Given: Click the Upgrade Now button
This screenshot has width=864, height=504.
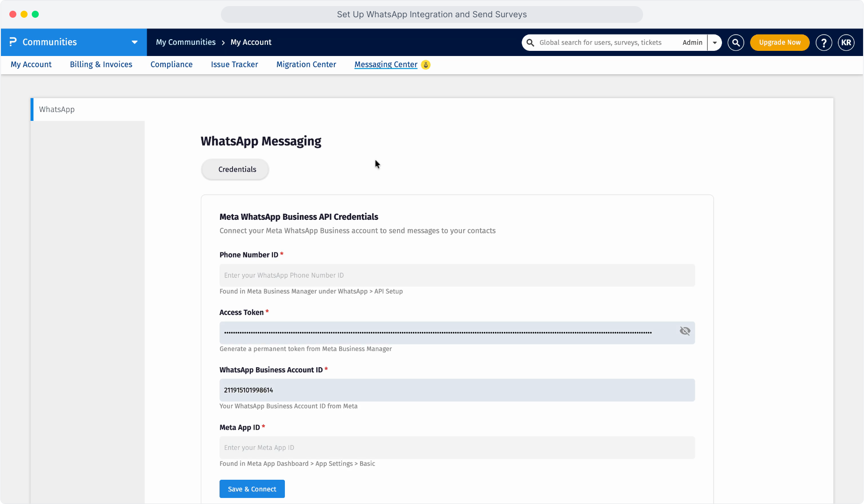Looking at the screenshot, I should [779, 42].
